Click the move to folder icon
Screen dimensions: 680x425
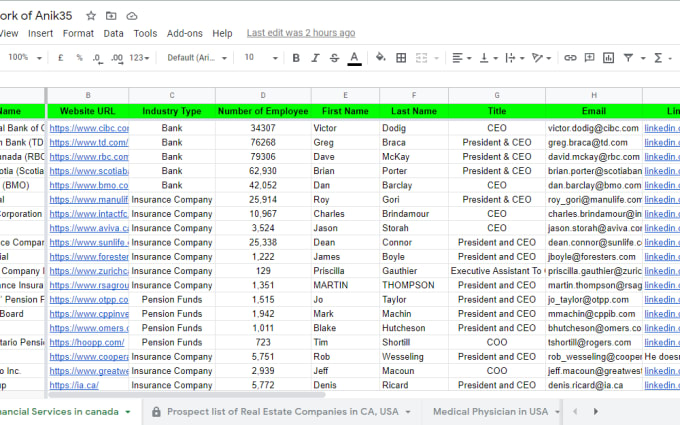(x=111, y=16)
